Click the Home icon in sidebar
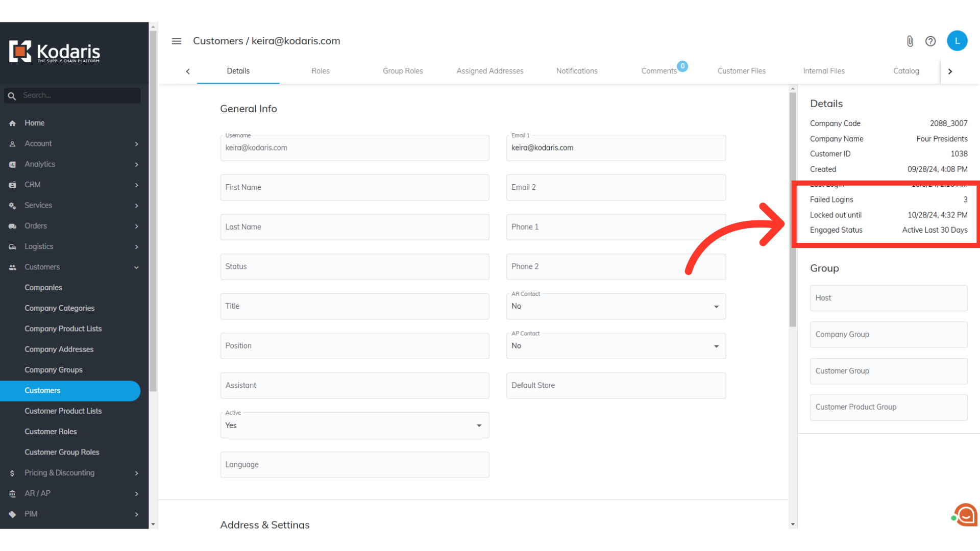Image resolution: width=980 pixels, height=551 pixels. (x=12, y=123)
